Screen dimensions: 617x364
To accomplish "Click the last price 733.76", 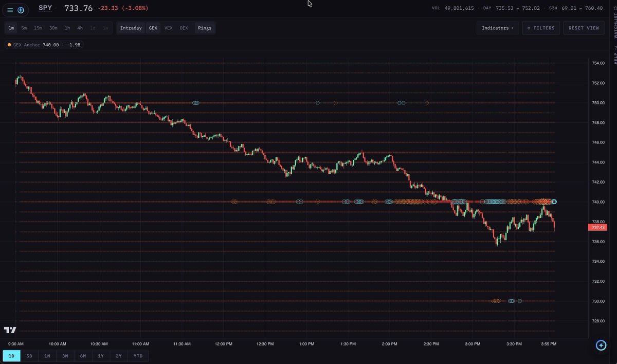I will (x=78, y=8).
